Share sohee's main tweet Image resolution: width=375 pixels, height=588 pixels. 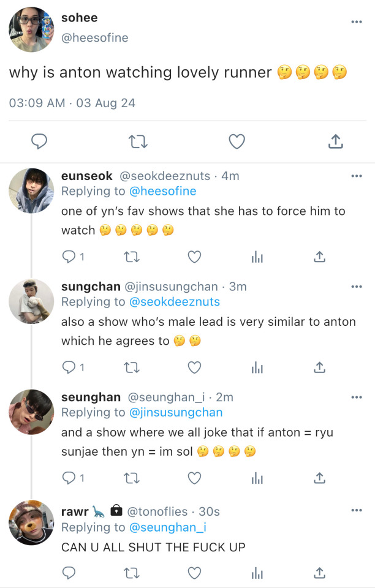coord(335,142)
